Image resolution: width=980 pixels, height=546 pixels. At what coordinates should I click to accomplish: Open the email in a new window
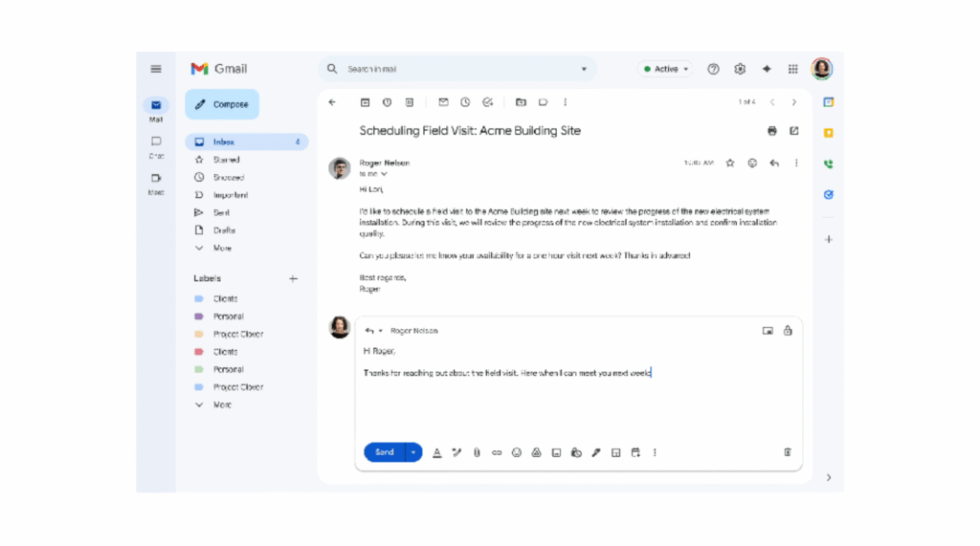(x=793, y=131)
